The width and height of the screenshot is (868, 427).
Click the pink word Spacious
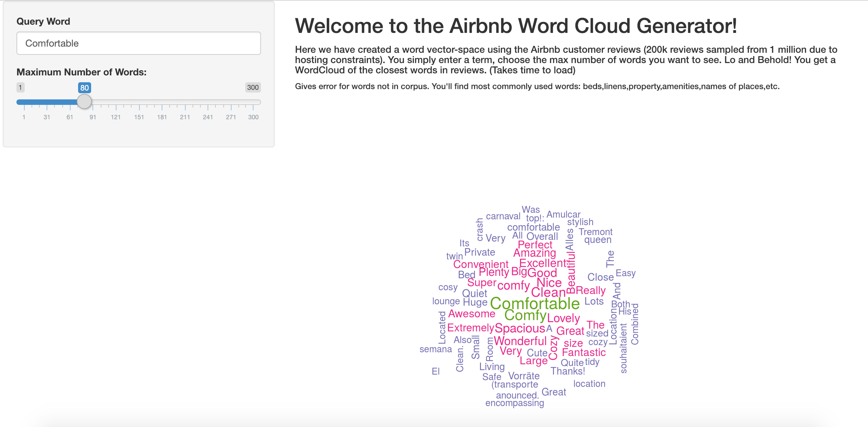[x=520, y=328]
